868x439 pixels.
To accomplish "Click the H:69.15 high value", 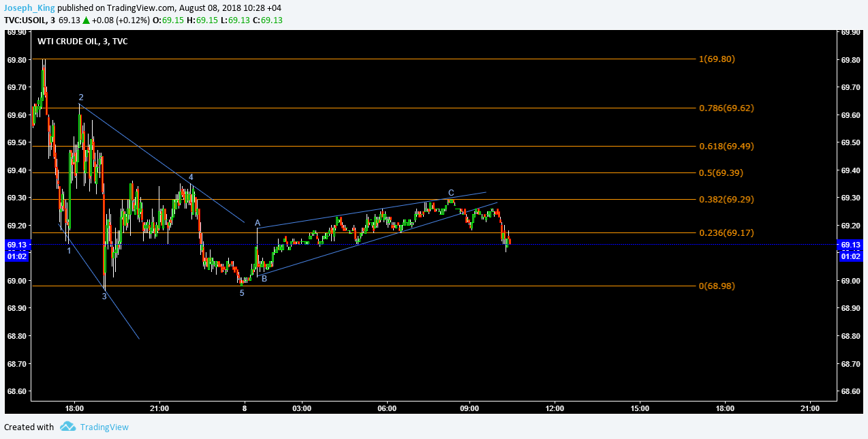I will point(202,20).
